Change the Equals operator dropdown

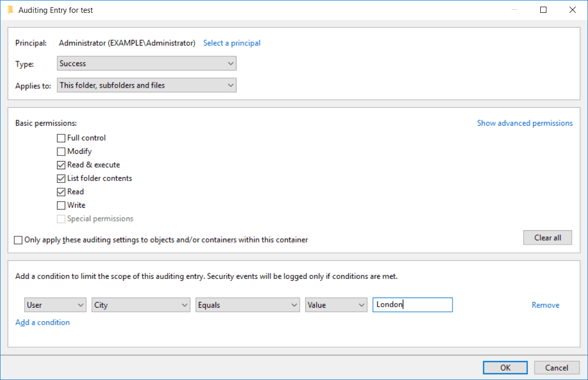pyautogui.click(x=247, y=305)
